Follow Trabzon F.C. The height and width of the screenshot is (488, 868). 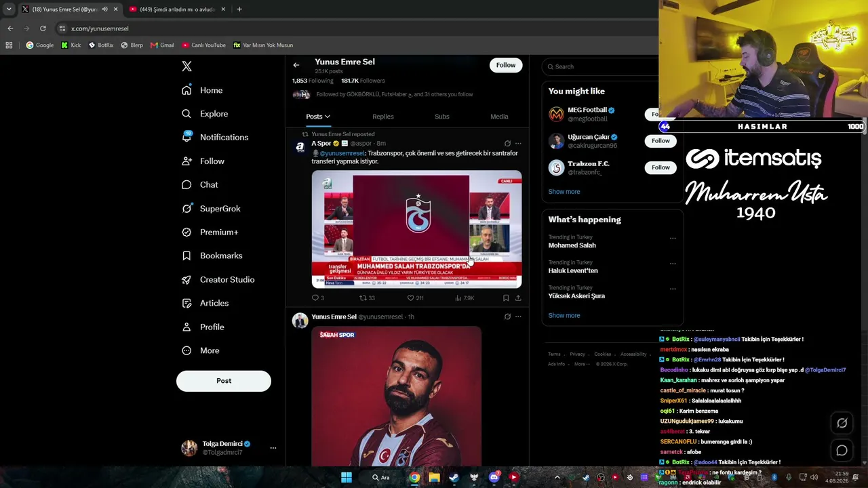(x=660, y=167)
